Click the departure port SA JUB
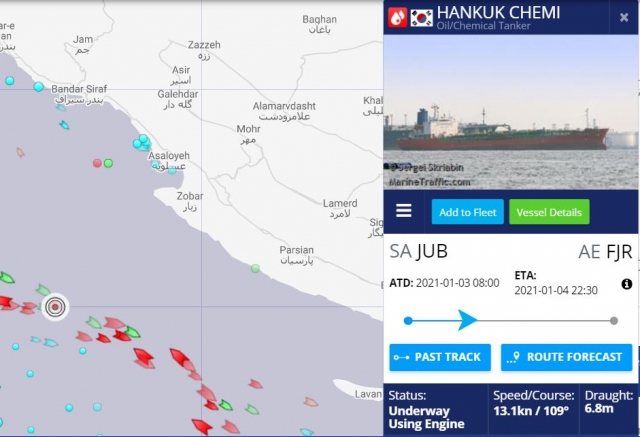 (x=418, y=251)
